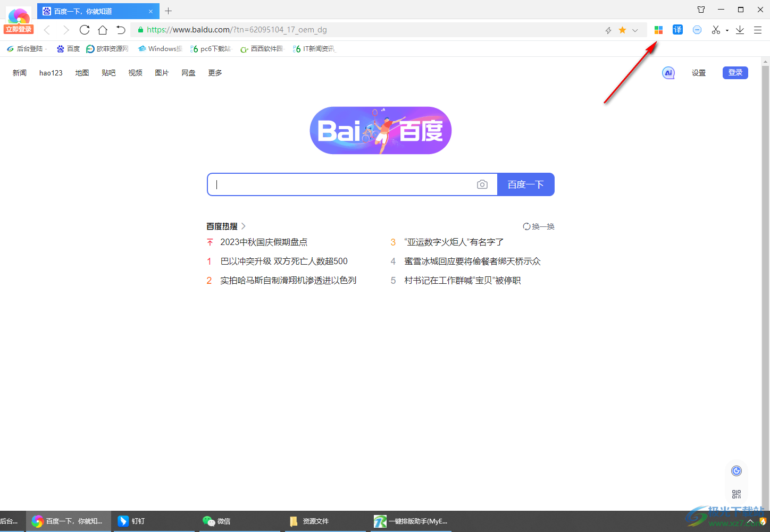Open the IT新闻资讯 bookmark
The width and height of the screenshot is (770, 532).
click(314, 49)
